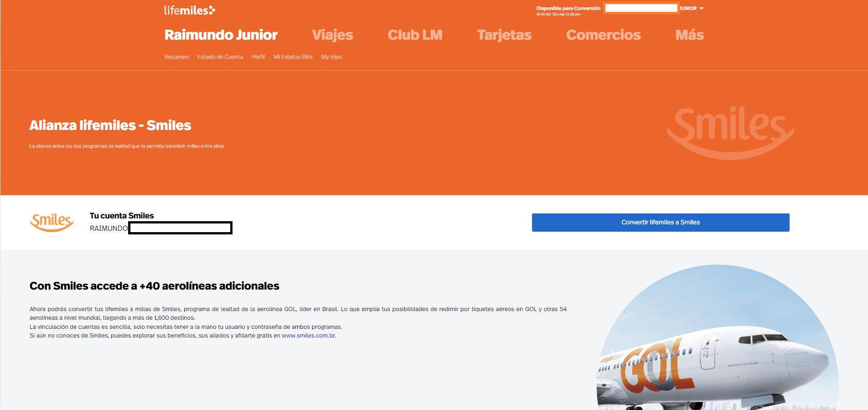Viewport: 868px width, 410px height.
Task: Click the Smiles logo beside Tu cuenta Smiles
Action: pyautogui.click(x=52, y=222)
